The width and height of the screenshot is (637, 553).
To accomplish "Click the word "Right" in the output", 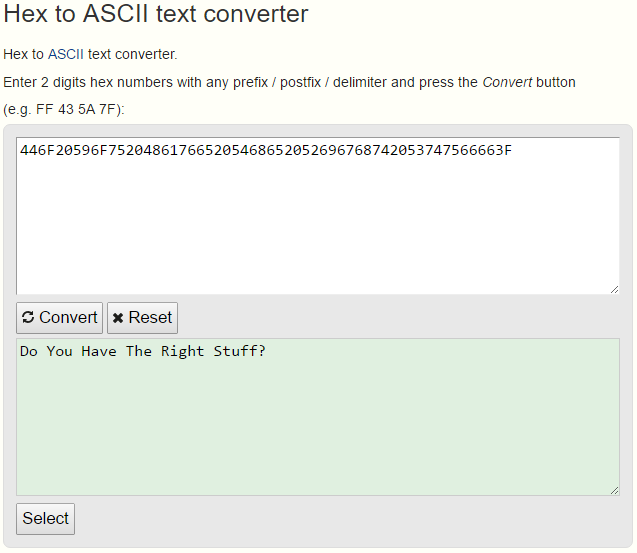I will (181, 351).
